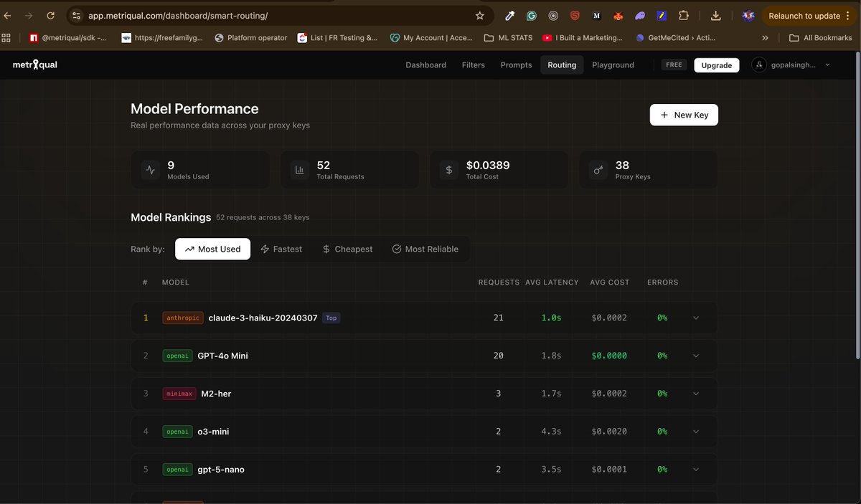This screenshot has width=861, height=504.
Task: Go back with the browser back arrow
Action: (8, 15)
